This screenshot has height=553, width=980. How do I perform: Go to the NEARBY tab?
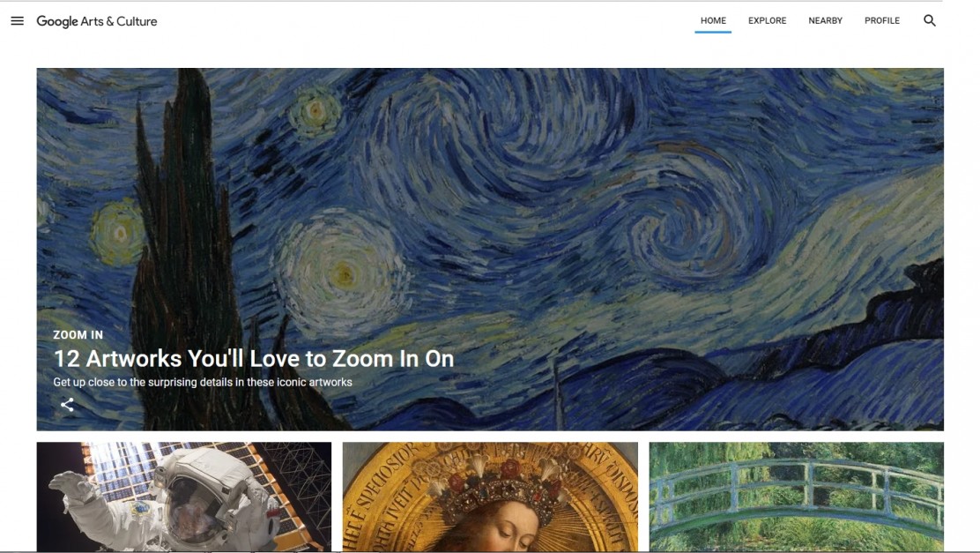(x=825, y=20)
